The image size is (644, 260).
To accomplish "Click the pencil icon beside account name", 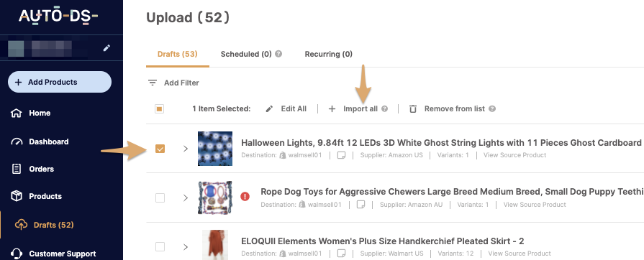I will point(106,48).
